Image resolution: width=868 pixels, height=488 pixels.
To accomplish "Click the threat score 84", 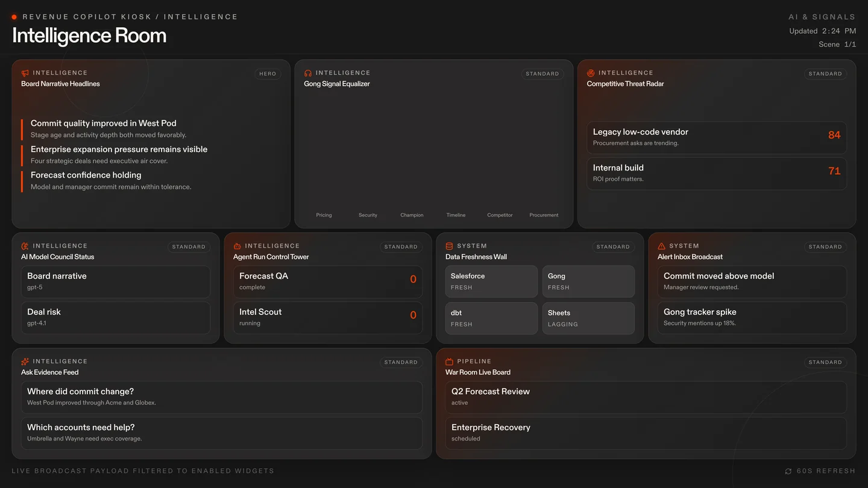I will point(834,135).
